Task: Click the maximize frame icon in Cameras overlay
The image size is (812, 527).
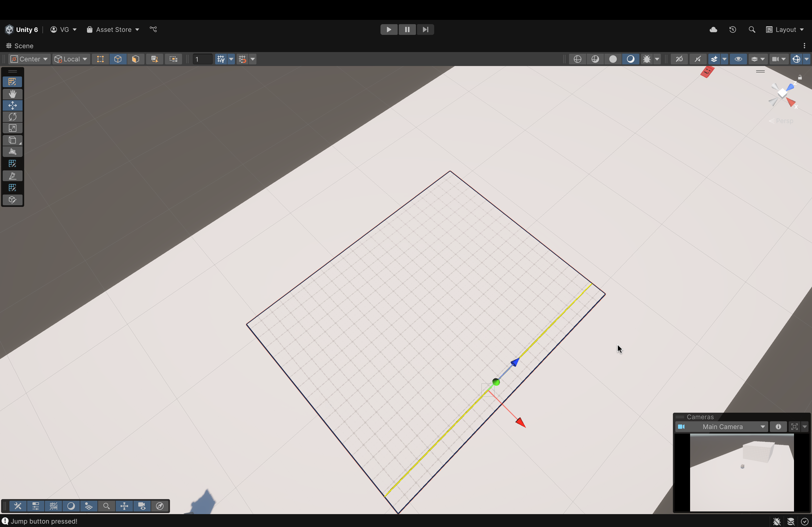Action: point(794,426)
